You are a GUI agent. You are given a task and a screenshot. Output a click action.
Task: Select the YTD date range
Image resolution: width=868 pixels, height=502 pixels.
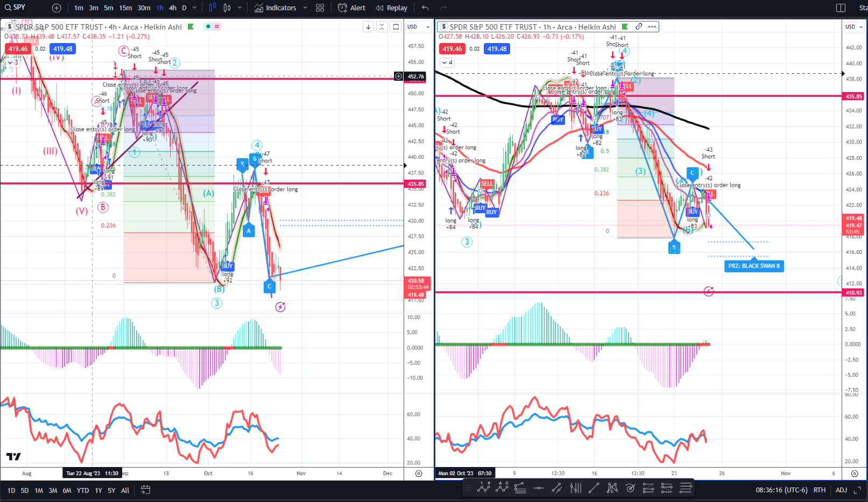(83, 491)
